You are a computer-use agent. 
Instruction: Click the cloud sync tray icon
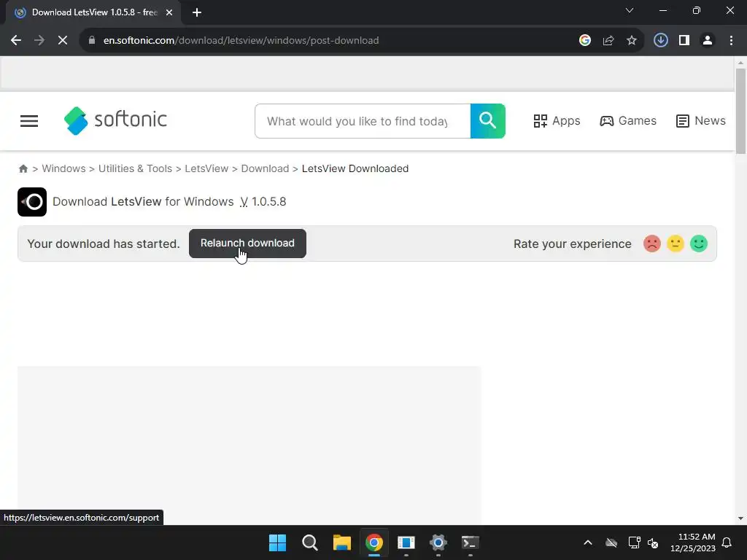[611, 542]
